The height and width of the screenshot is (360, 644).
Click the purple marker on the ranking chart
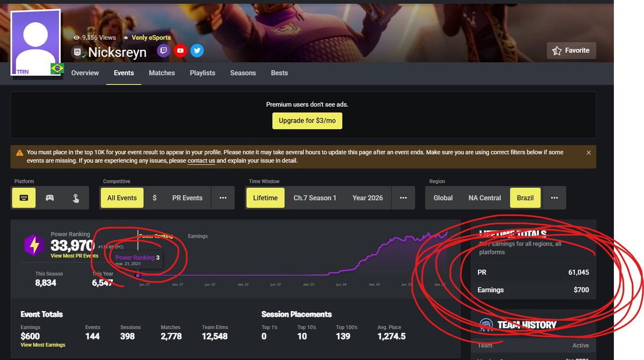(138, 276)
